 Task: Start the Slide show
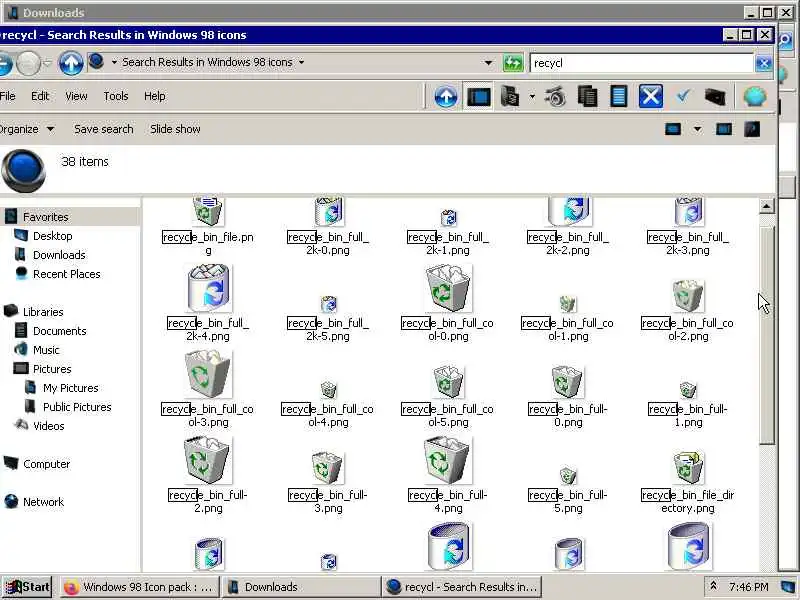click(x=175, y=129)
